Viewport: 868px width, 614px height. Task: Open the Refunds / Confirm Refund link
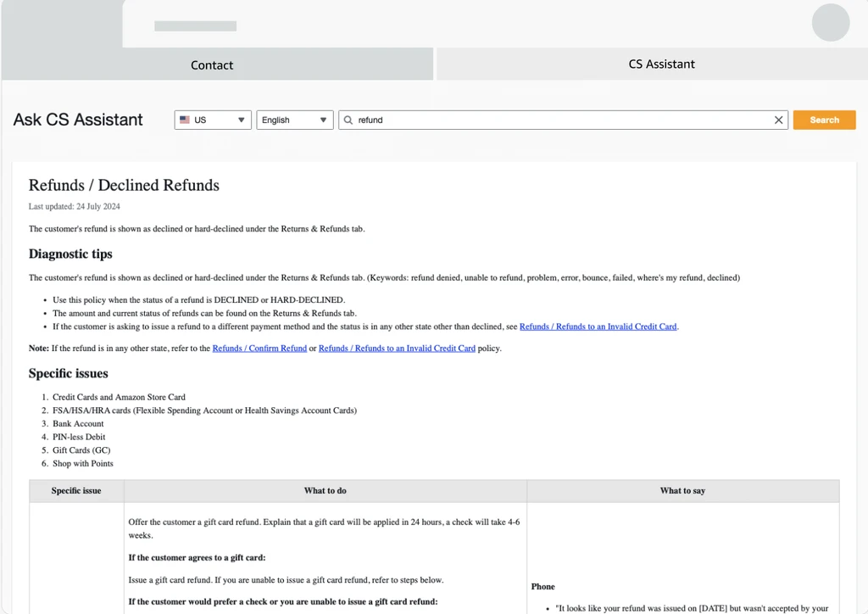coord(259,349)
